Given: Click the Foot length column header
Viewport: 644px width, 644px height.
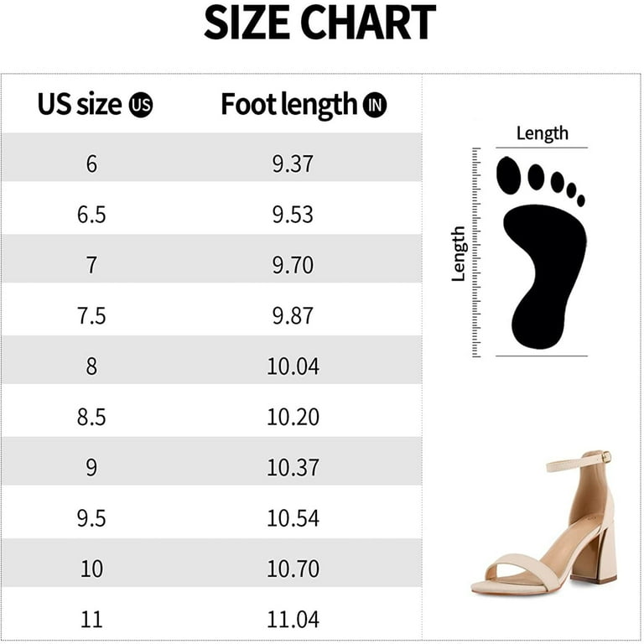Looking at the screenshot, I should pyautogui.click(x=304, y=106).
